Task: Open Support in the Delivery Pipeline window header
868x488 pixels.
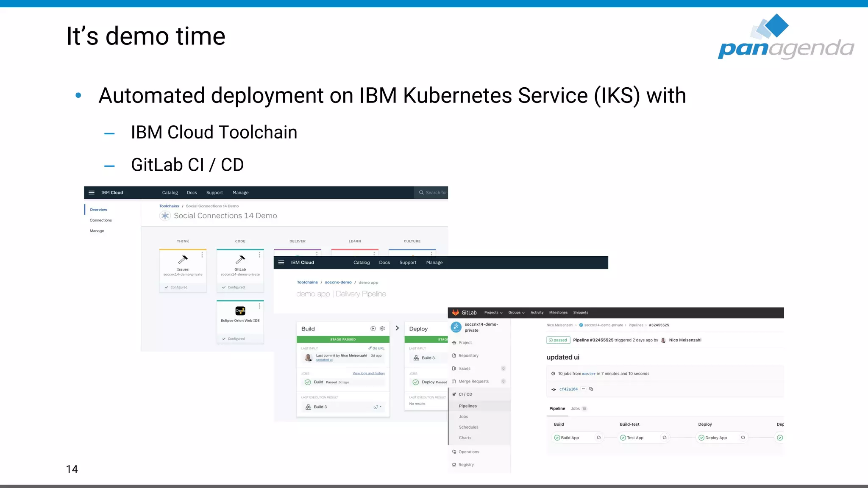Action: [x=408, y=263]
